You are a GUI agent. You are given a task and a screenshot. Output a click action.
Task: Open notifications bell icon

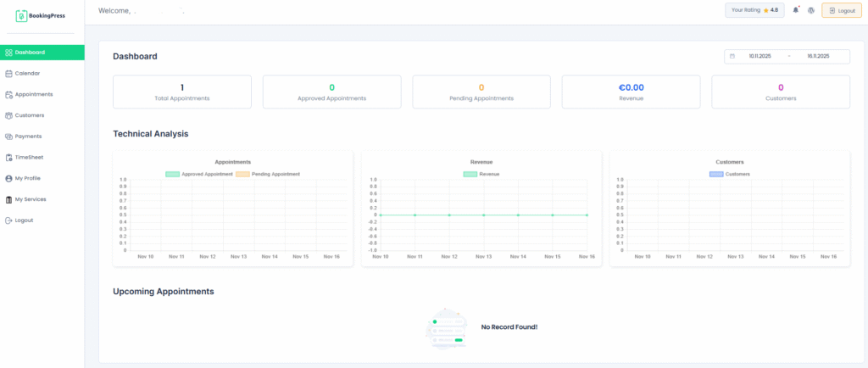(795, 10)
